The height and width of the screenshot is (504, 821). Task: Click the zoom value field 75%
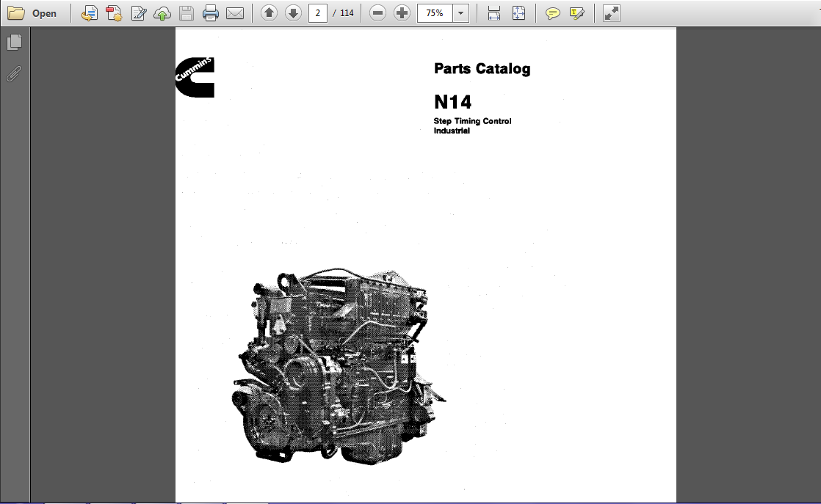[x=435, y=13]
